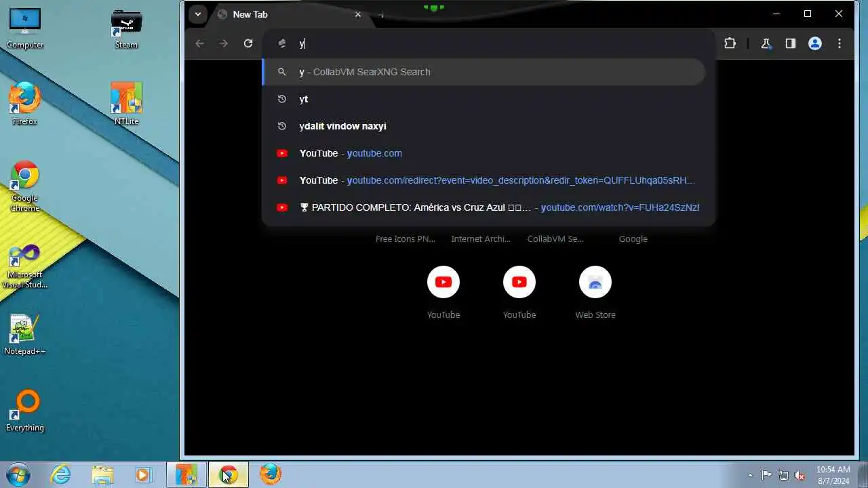Close the New Tab tab
Viewport: 868px width, 488px height.
pos(358,14)
